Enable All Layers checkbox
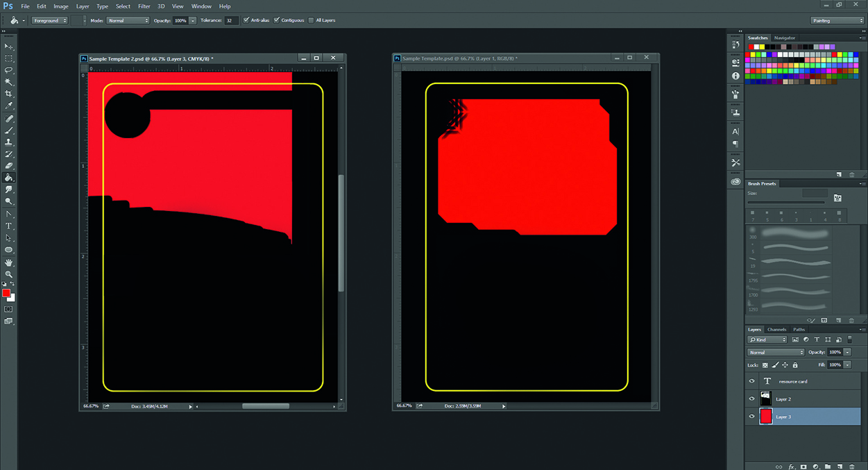This screenshot has width=868, height=470. [x=311, y=20]
